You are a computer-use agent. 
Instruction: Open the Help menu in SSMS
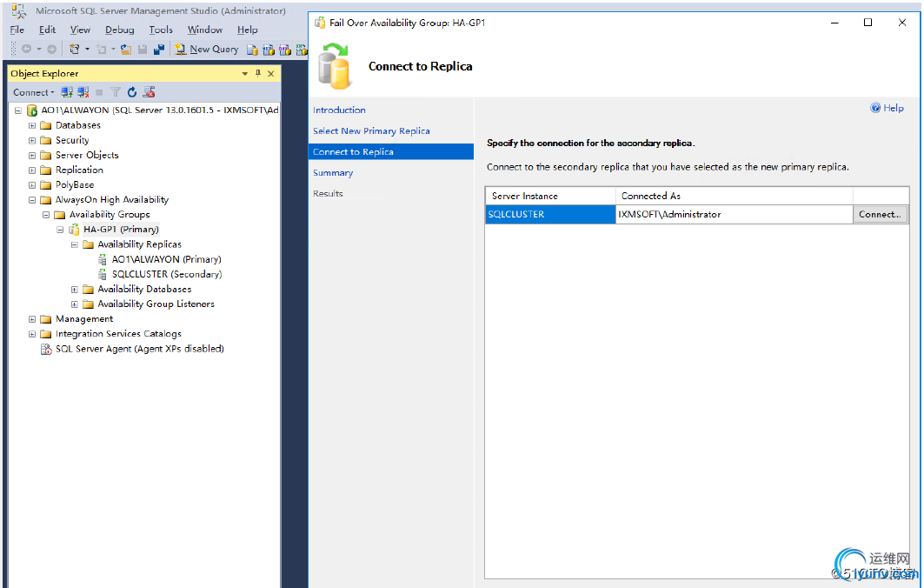click(x=248, y=30)
